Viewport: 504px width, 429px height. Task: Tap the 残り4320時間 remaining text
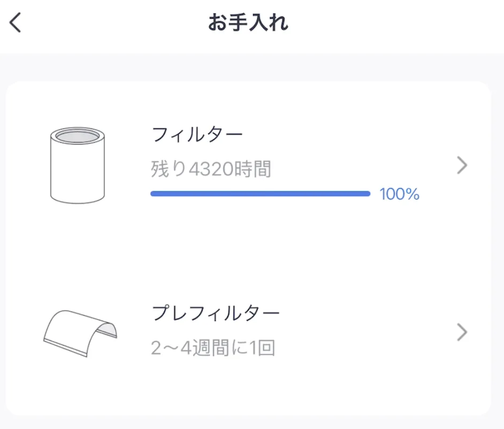[x=211, y=170]
